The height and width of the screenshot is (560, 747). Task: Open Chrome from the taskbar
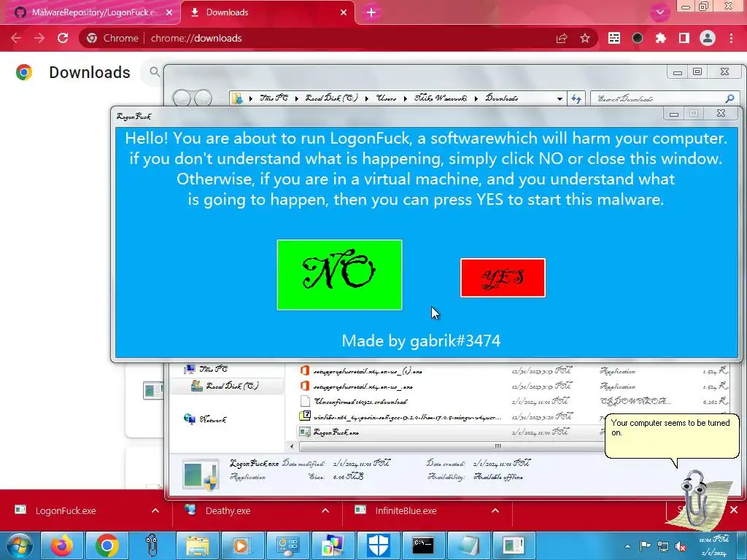pyautogui.click(x=107, y=545)
